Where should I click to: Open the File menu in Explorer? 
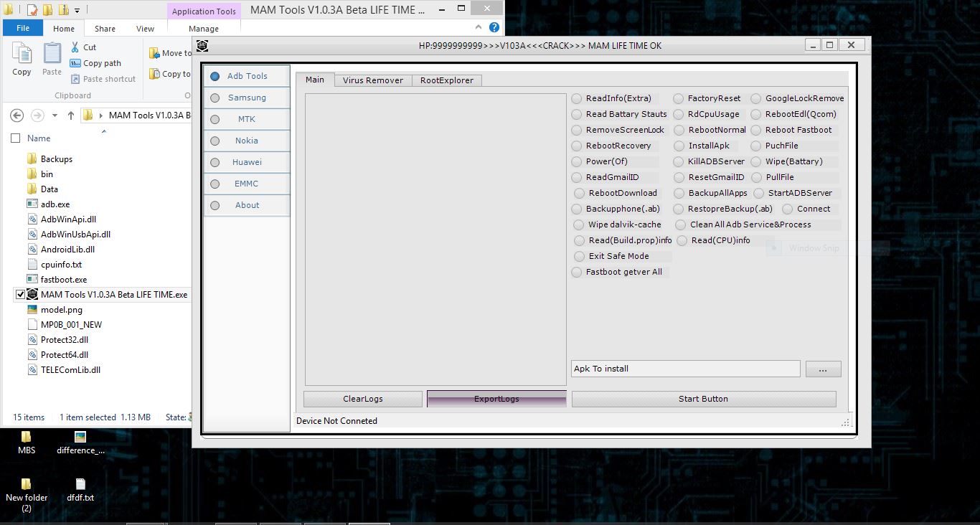coord(23,29)
